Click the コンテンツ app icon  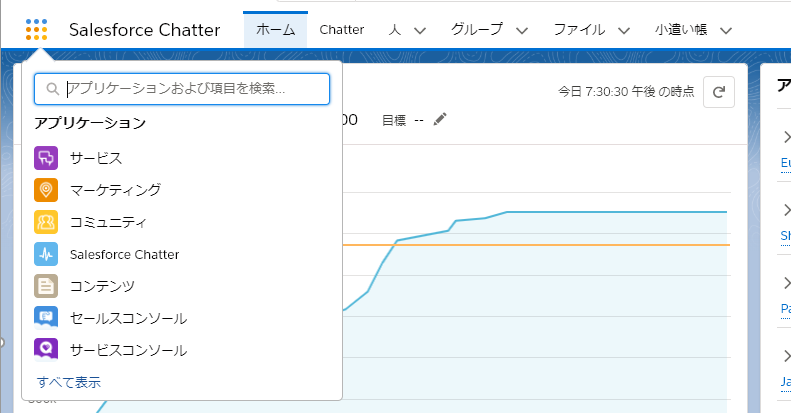pos(46,286)
